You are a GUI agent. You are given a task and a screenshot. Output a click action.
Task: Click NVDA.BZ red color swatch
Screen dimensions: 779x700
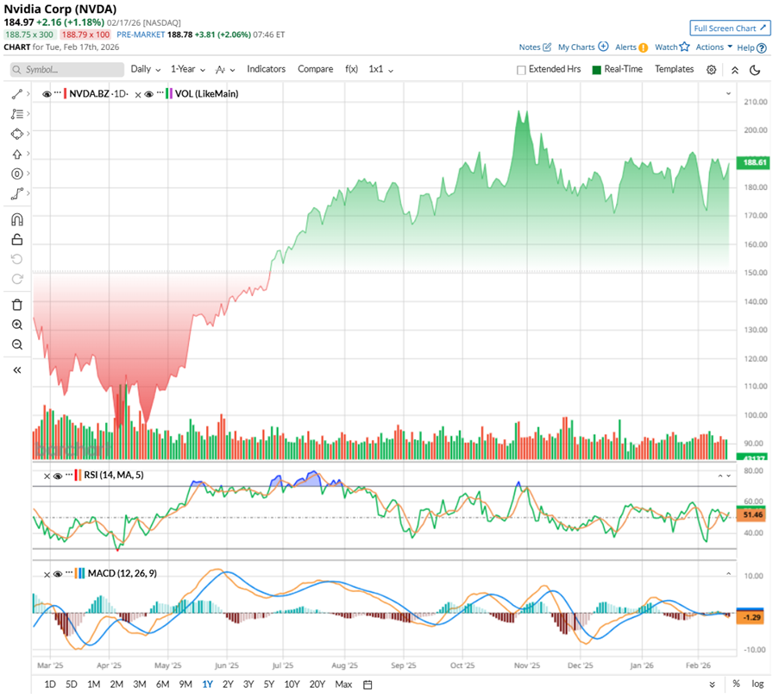pyautogui.click(x=65, y=93)
